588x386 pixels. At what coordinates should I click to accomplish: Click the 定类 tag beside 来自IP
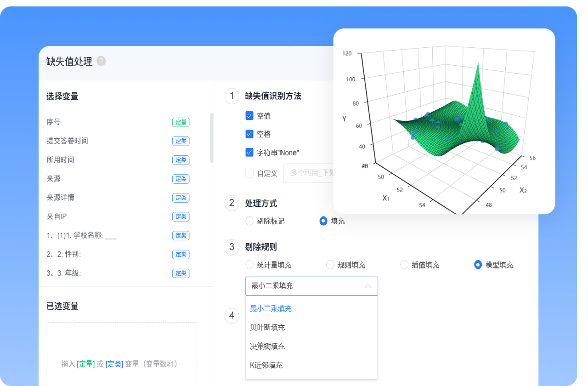click(x=181, y=216)
